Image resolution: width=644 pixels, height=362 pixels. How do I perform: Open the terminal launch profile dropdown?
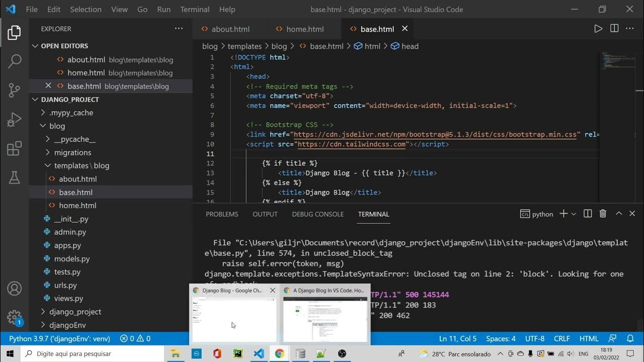pyautogui.click(x=574, y=214)
